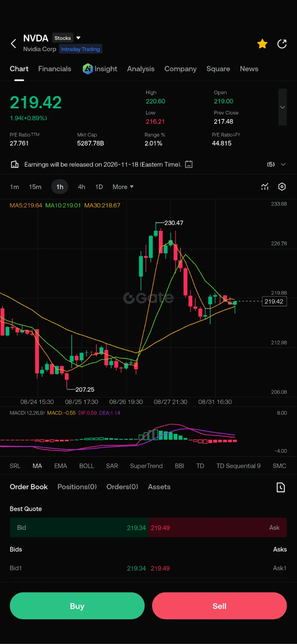Tap the share icon

pos(282,44)
